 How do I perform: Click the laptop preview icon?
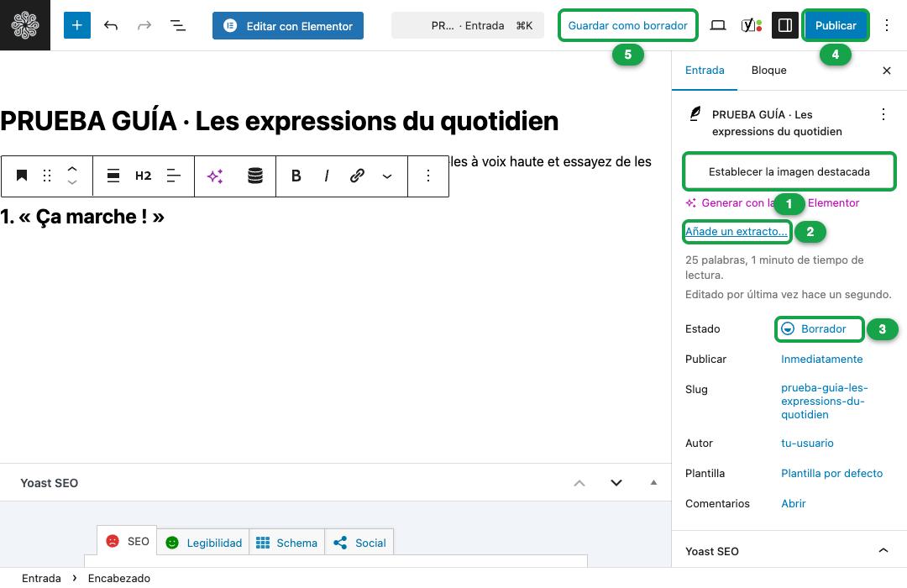click(x=718, y=25)
